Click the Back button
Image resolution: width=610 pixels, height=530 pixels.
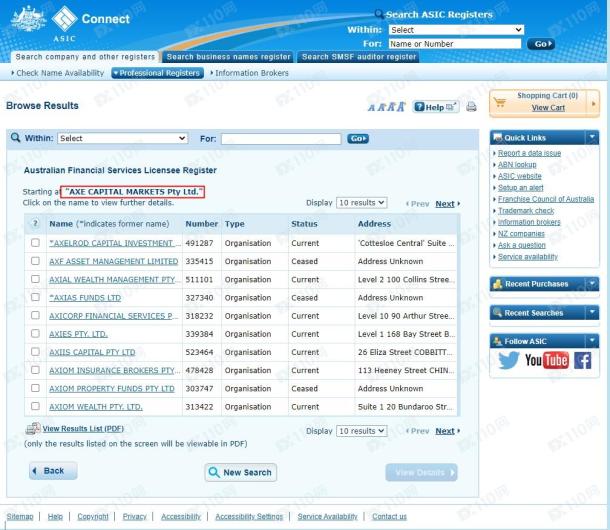click(x=53, y=471)
